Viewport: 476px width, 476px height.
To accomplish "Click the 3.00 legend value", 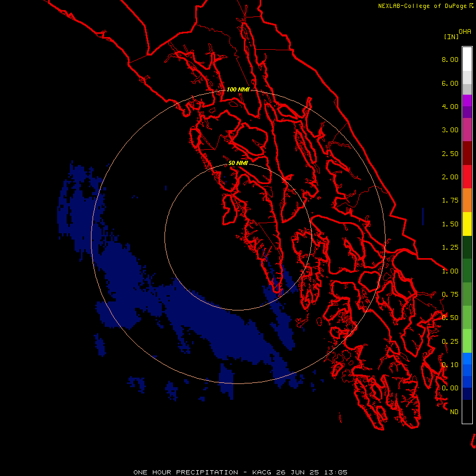I will click(x=450, y=130).
